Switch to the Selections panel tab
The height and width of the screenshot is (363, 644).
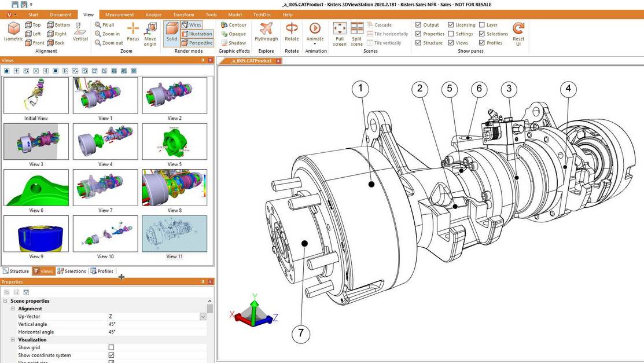click(x=72, y=272)
